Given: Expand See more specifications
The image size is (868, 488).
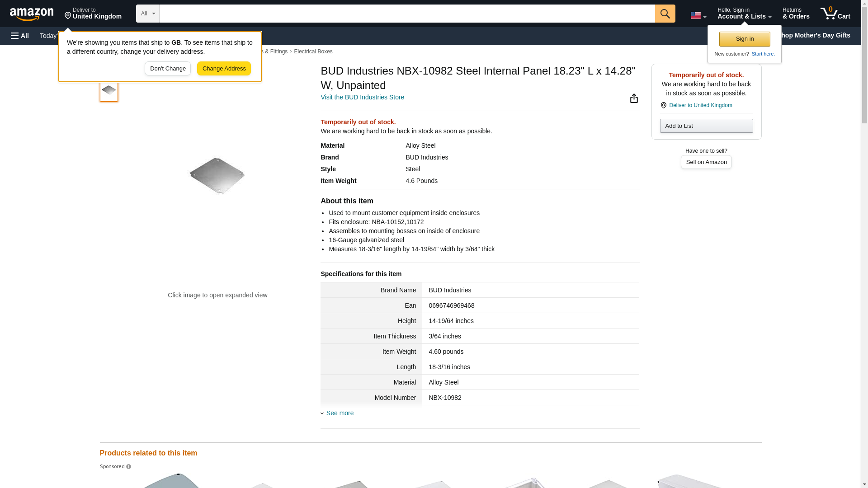Looking at the screenshot, I should coord(340,413).
